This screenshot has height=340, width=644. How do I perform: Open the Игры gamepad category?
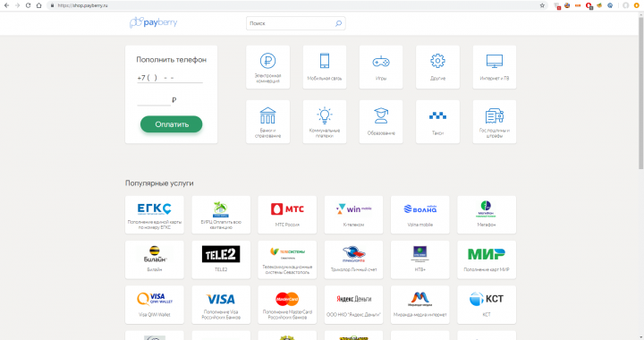[381, 67]
